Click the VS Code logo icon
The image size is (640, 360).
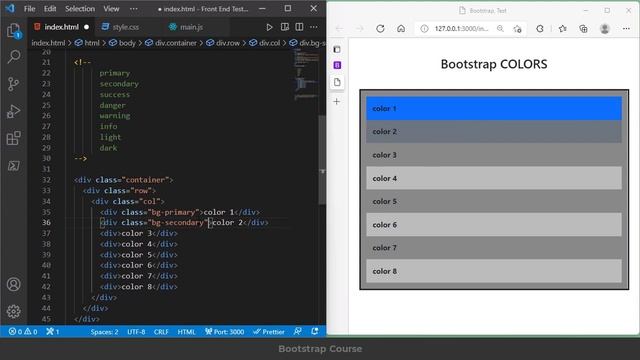pyautogui.click(x=10, y=8)
